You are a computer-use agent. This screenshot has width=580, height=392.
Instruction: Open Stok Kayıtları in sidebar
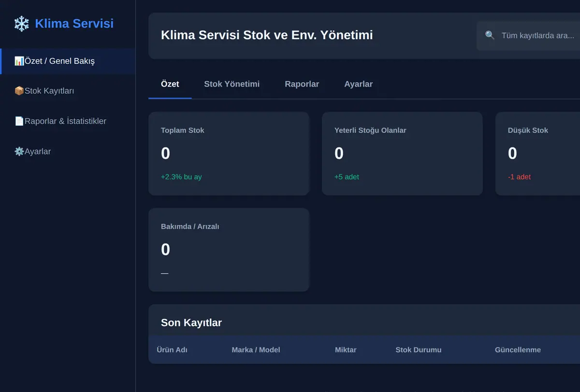pos(68,91)
